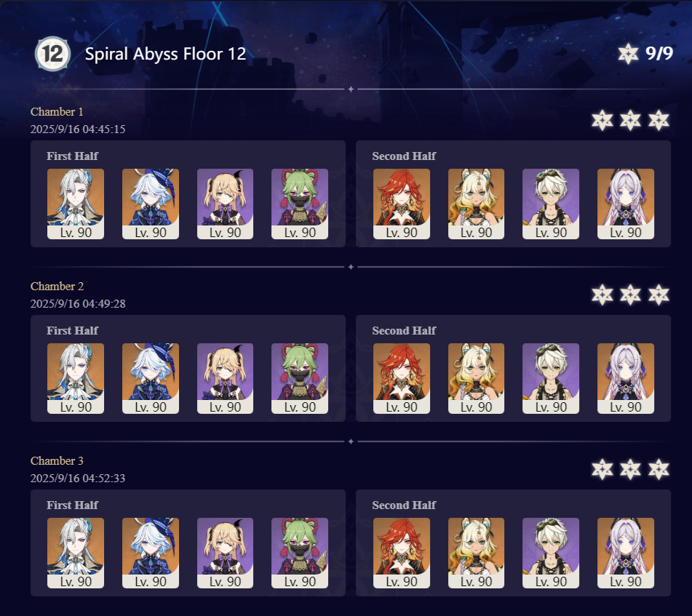Select red-haired character in Chamber 1 Second Half
Screen dimensions: 692x616
coord(402,204)
